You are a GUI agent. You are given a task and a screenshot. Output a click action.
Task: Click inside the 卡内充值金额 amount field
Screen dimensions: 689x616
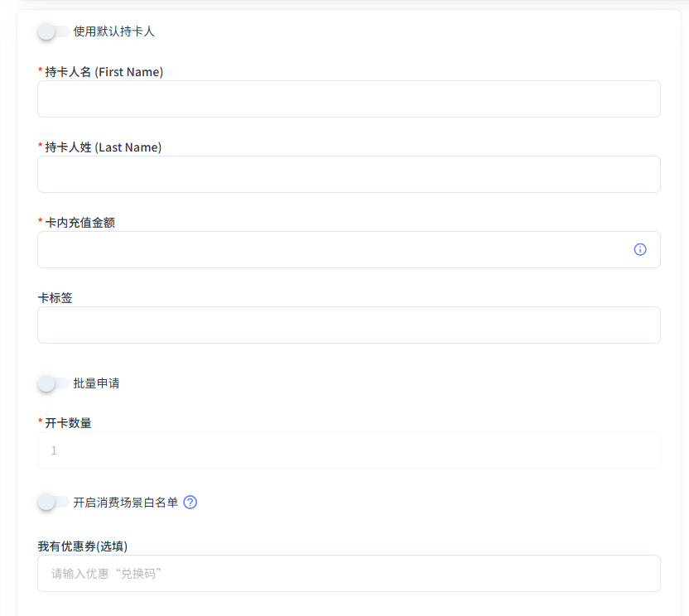[331, 249]
